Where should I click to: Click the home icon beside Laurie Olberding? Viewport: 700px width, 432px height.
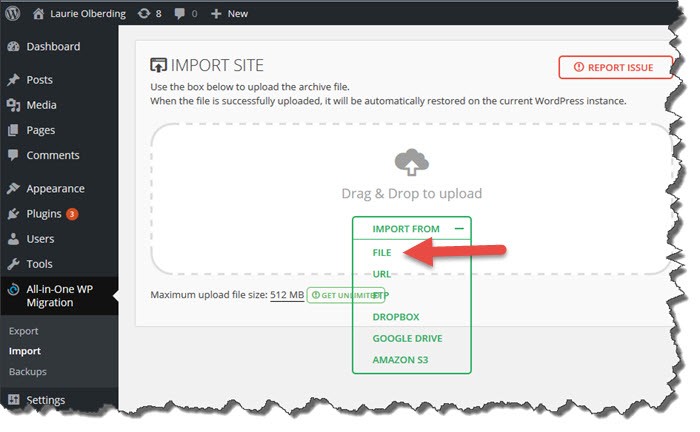pyautogui.click(x=38, y=13)
